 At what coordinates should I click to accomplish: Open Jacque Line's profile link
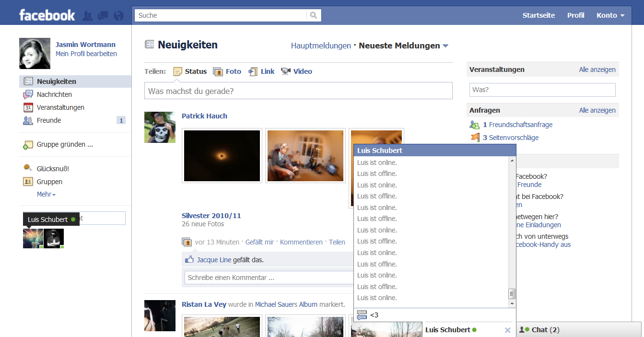214,260
